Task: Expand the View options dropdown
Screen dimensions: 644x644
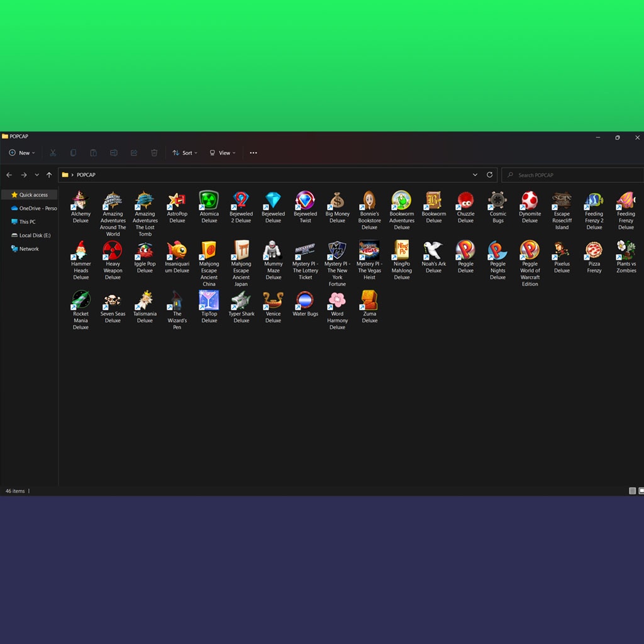Action: click(x=223, y=153)
